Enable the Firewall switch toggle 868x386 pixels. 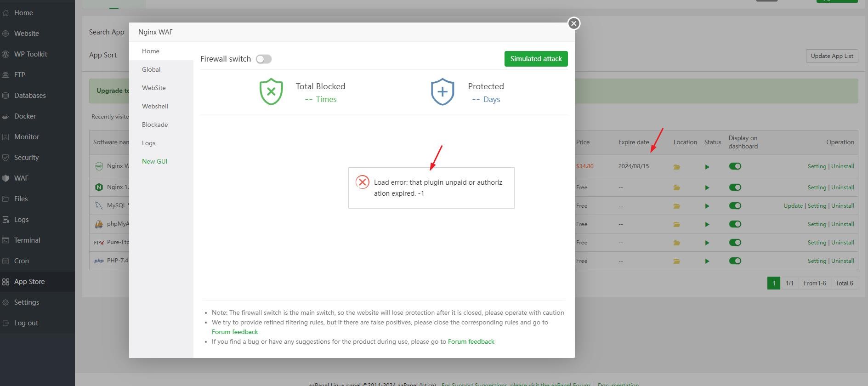point(264,59)
